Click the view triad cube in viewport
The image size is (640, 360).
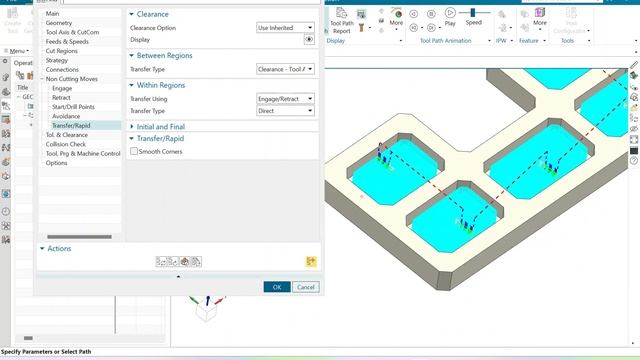tap(207, 312)
